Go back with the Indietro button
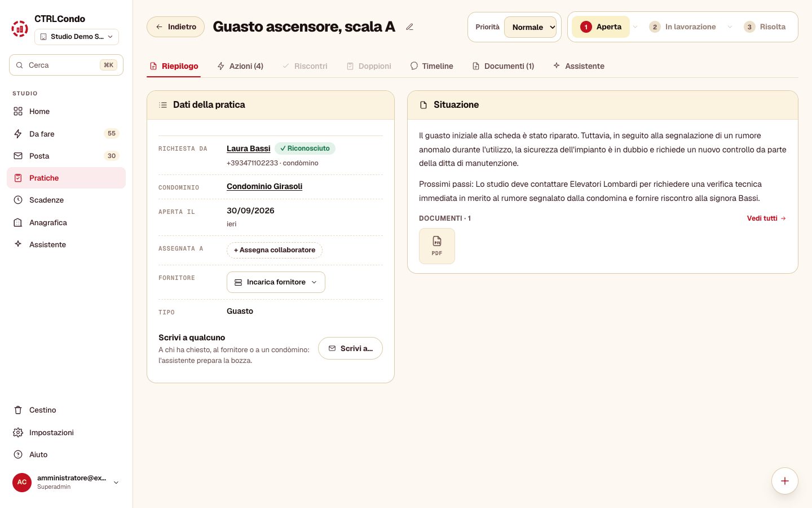The image size is (812, 508). 175,27
